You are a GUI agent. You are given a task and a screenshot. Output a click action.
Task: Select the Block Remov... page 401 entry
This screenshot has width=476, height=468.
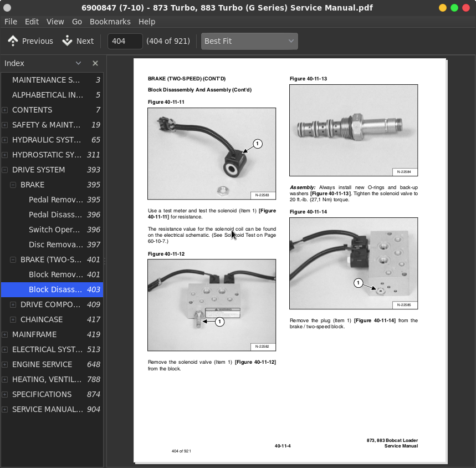point(55,274)
